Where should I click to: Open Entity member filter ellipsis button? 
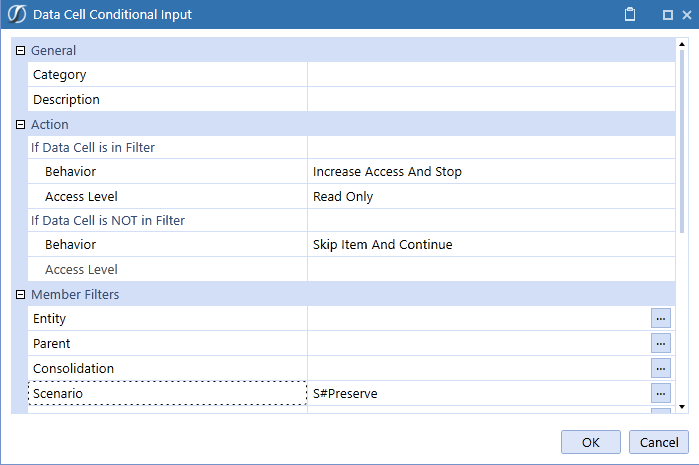[660, 318]
